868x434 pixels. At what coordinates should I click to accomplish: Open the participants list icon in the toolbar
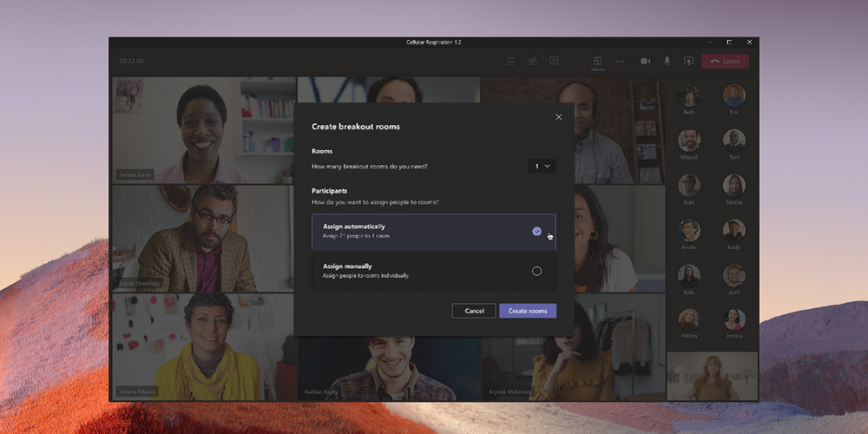click(511, 62)
